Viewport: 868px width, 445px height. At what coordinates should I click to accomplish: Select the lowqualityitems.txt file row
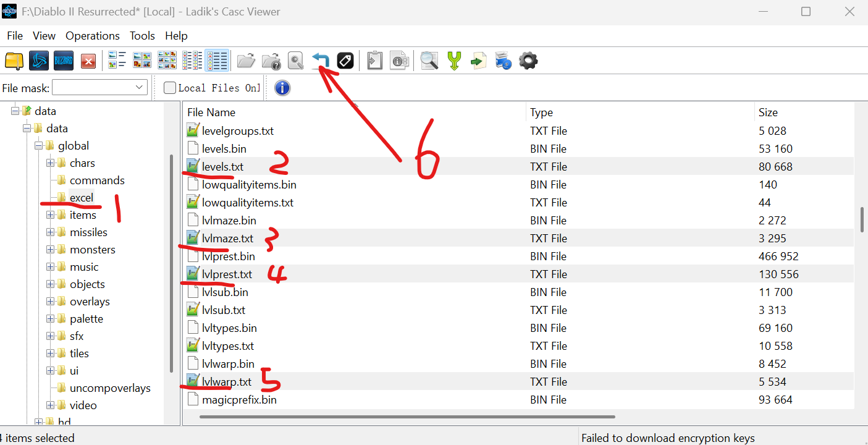point(519,203)
